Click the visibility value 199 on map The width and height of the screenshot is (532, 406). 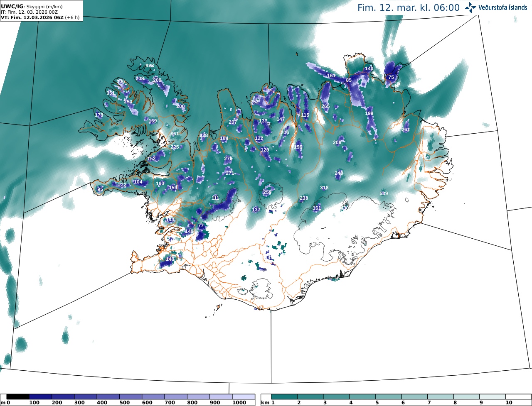coord(369,113)
